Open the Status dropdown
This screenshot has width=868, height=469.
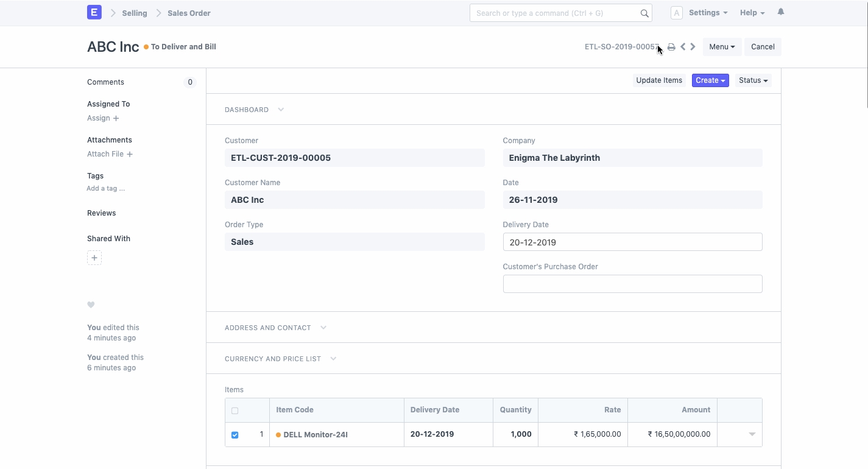(753, 80)
